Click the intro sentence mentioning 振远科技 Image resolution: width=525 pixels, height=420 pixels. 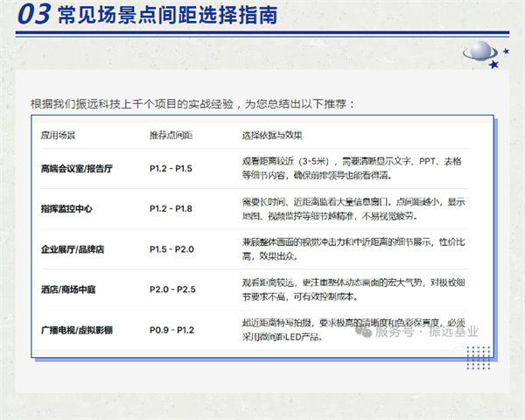pyautogui.click(x=192, y=103)
